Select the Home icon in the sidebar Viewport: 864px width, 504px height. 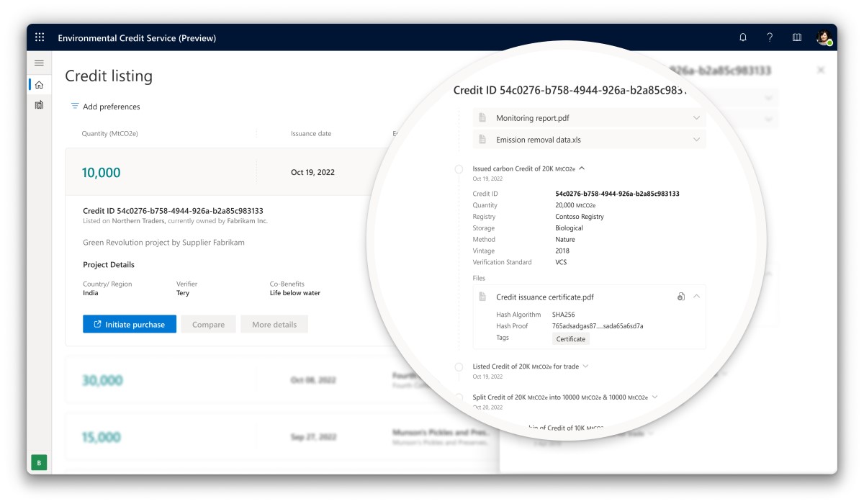(39, 84)
